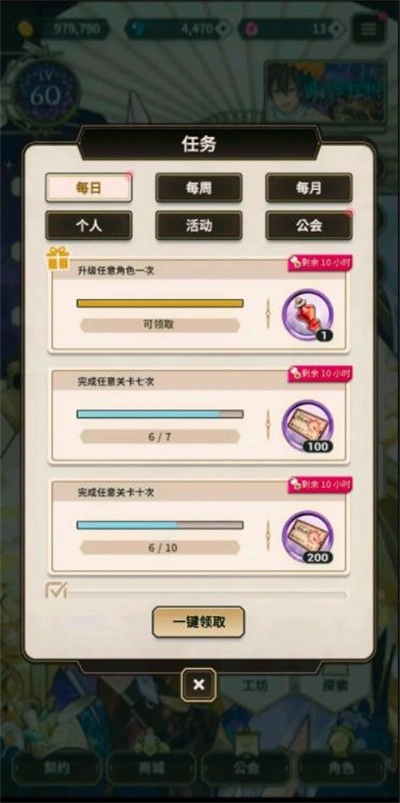
Task: Claim the 可领取 reward
Action: tap(160, 325)
